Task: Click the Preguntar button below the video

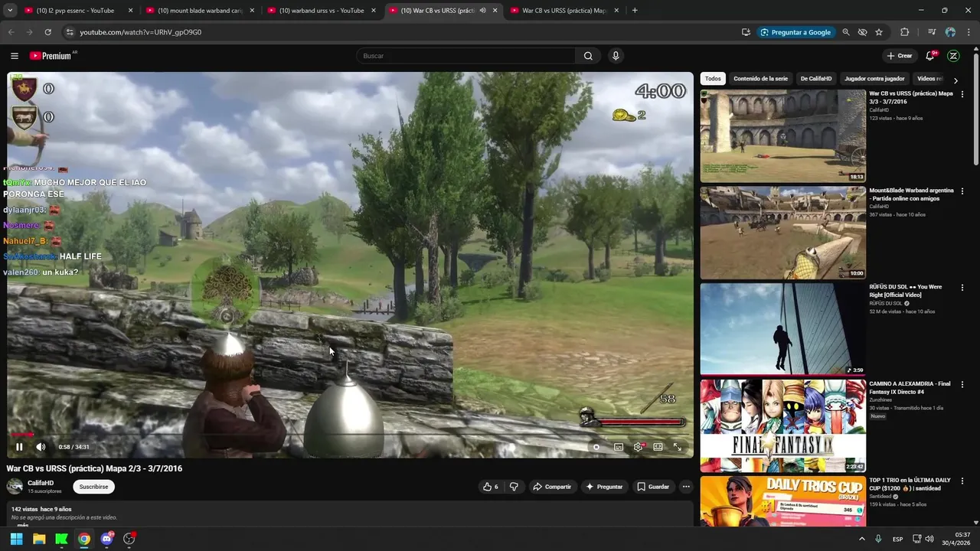Action: pos(604,487)
